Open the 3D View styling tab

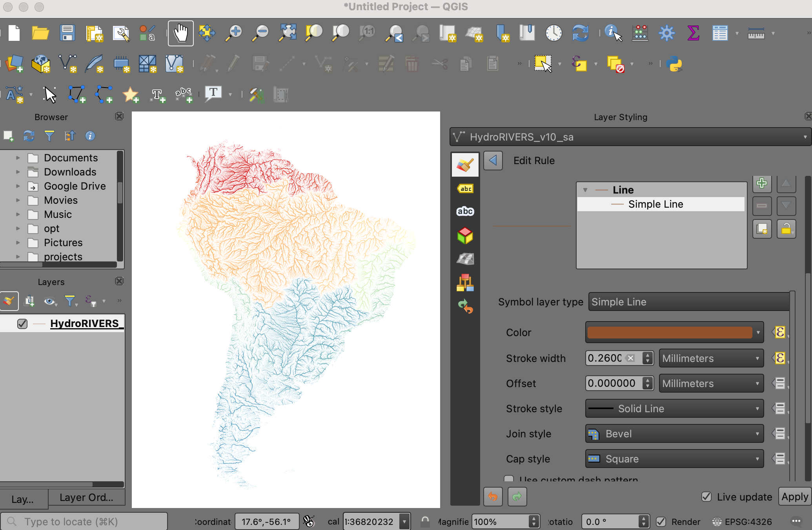(x=465, y=236)
